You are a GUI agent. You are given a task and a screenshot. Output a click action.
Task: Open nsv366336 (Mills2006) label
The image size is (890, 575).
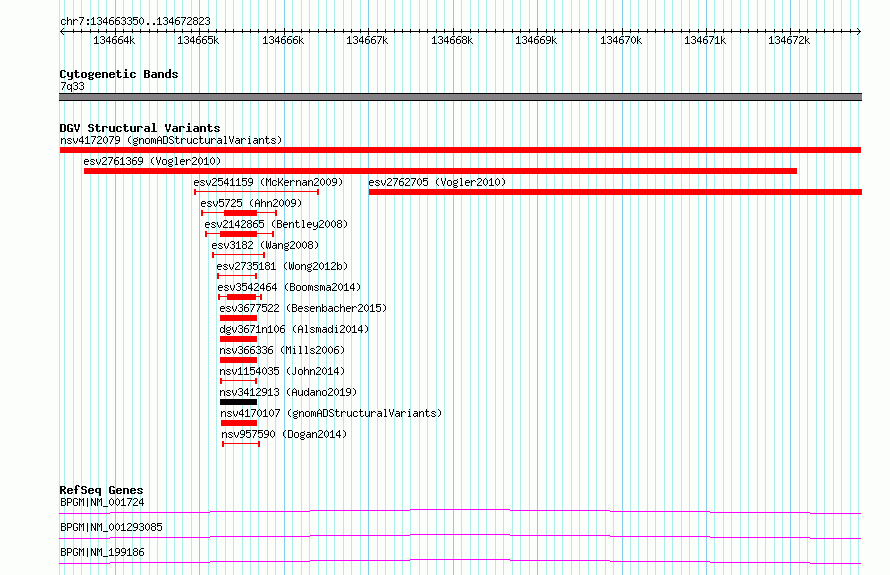tap(282, 350)
